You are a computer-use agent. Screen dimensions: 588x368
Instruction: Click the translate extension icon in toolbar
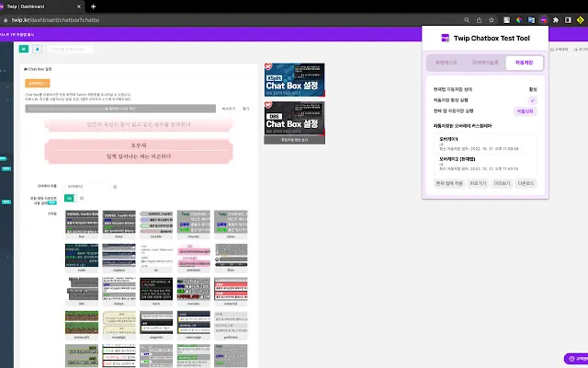tap(531, 20)
